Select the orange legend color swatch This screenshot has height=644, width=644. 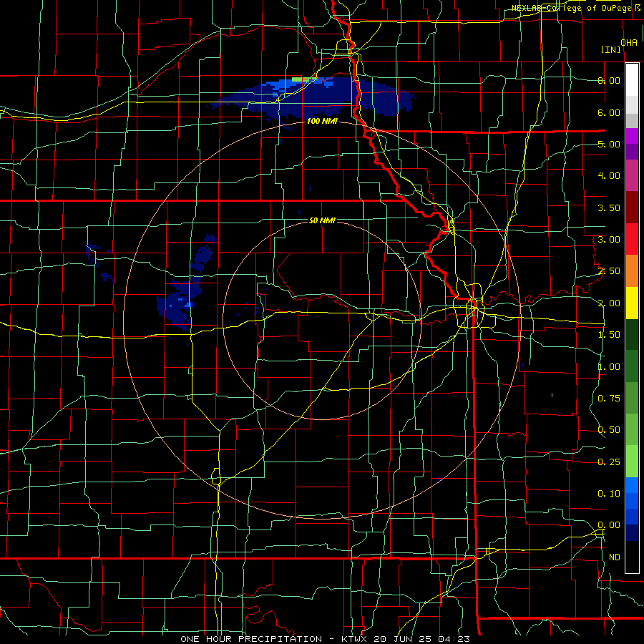[632, 271]
